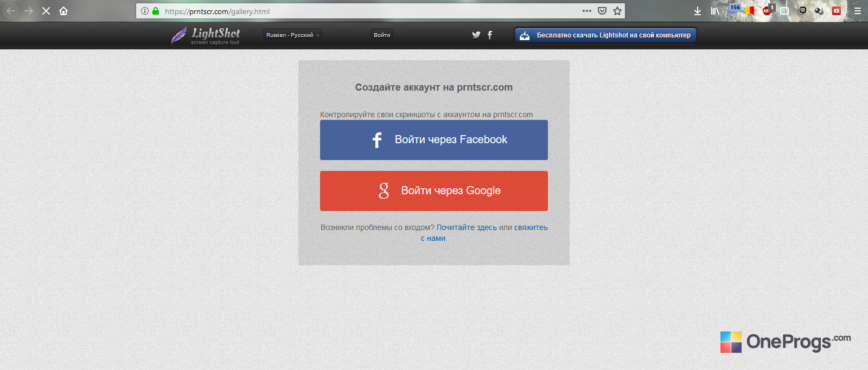This screenshot has width=868, height=370.
Task: Click heading Создайте аккаунт на prntscr.com
Action: [434, 87]
